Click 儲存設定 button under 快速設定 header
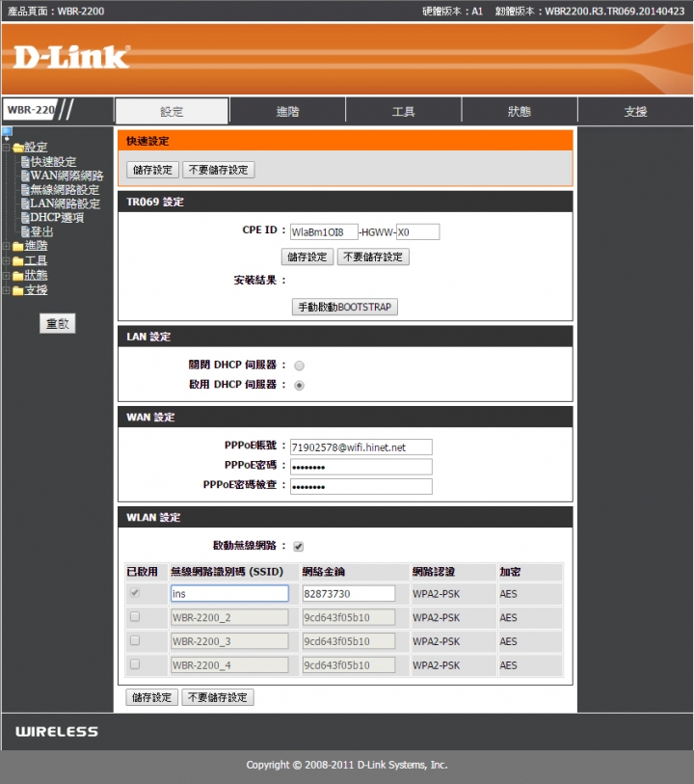694x784 pixels. pyautogui.click(x=152, y=170)
